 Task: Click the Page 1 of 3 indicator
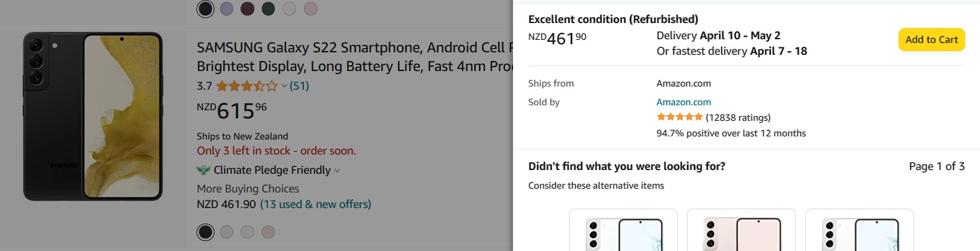[x=936, y=166]
